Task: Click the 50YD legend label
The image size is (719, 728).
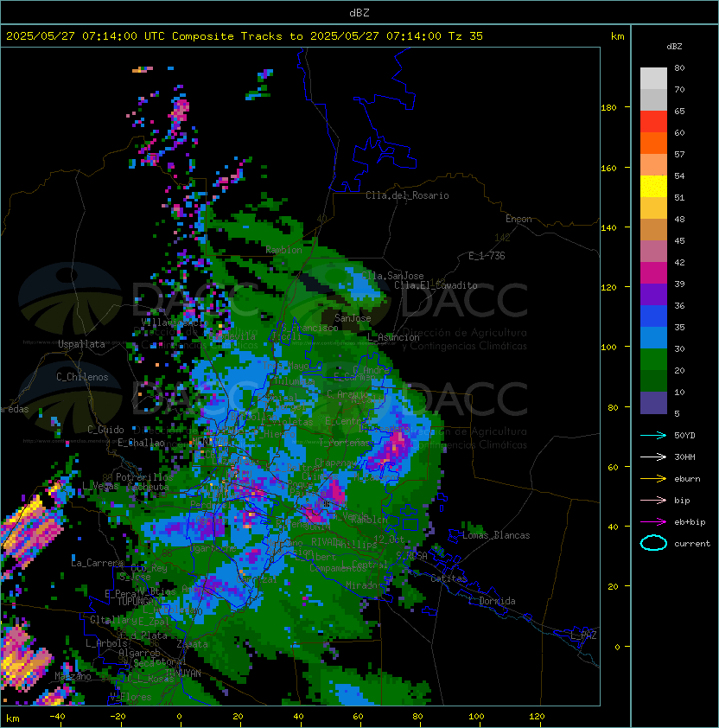Action: (x=684, y=435)
